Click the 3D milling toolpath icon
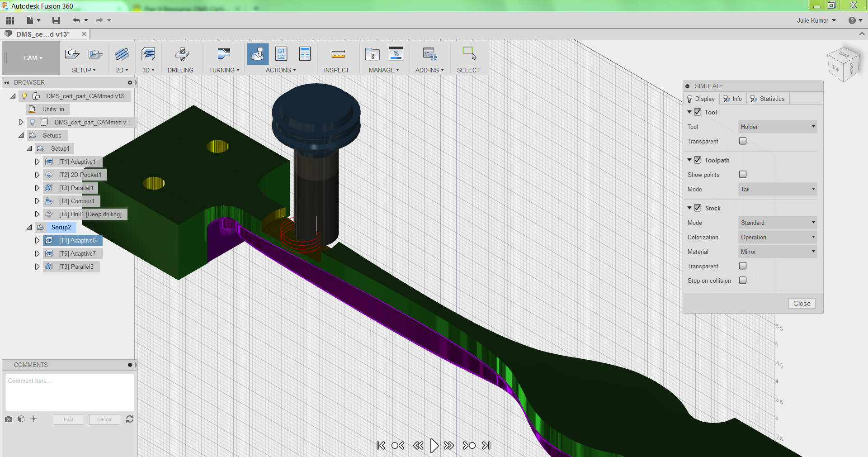 [148, 54]
